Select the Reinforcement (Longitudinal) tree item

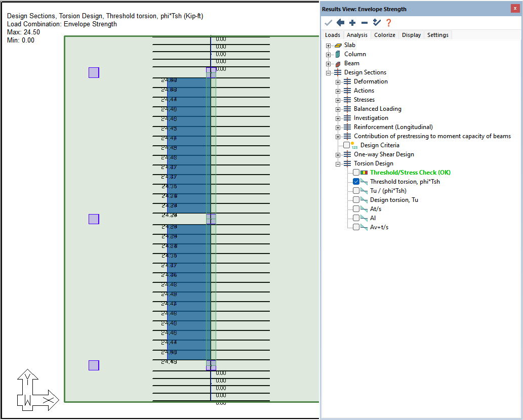(x=393, y=127)
